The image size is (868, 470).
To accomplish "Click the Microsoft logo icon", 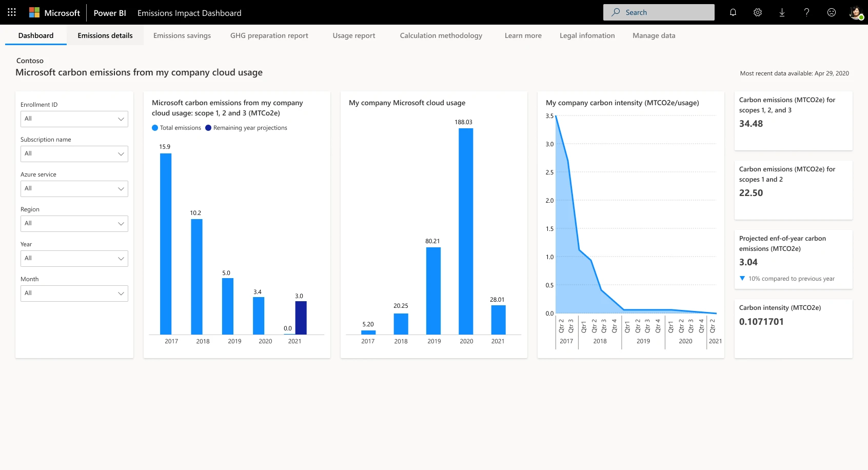I will point(34,12).
